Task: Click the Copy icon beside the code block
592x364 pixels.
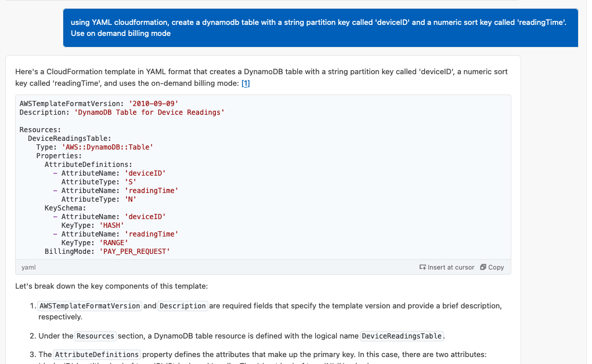Action: click(482, 267)
